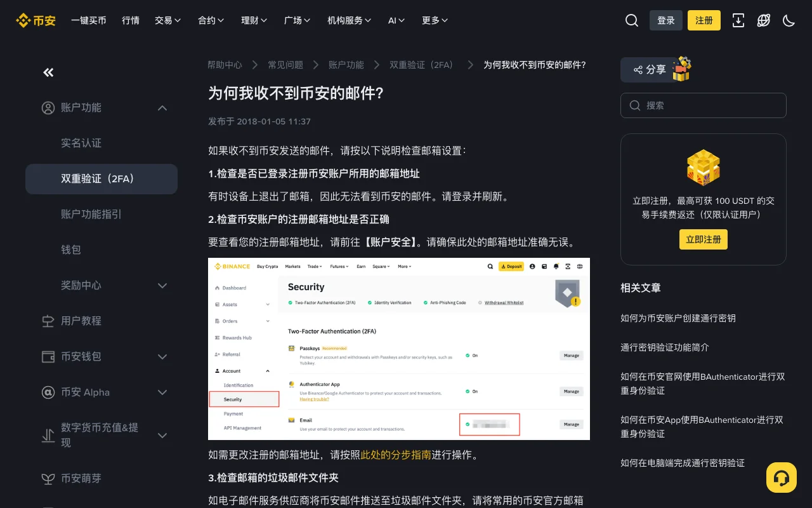Click the user tutorial icon in sidebar
The height and width of the screenshot is (508, 812).
48,321
